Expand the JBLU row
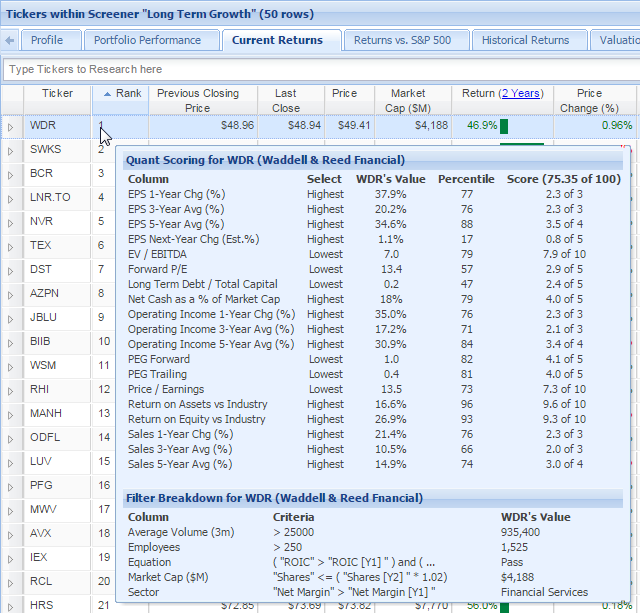This screenshot has height=613, width=640. tap(11, 320)
